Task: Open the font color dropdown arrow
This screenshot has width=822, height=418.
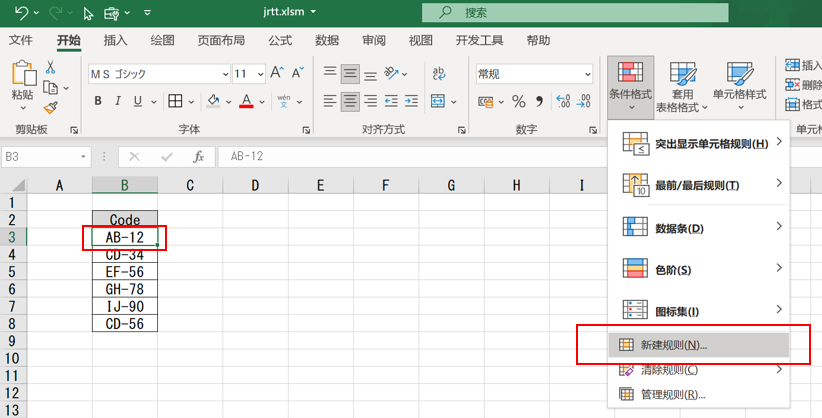Action: point(262,102)
